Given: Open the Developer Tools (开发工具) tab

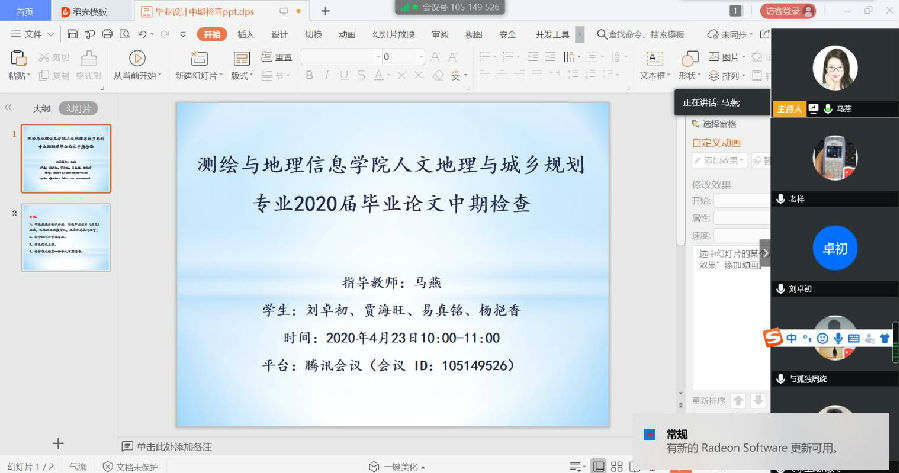Looking at the screenshot, I should pos(552,34).
